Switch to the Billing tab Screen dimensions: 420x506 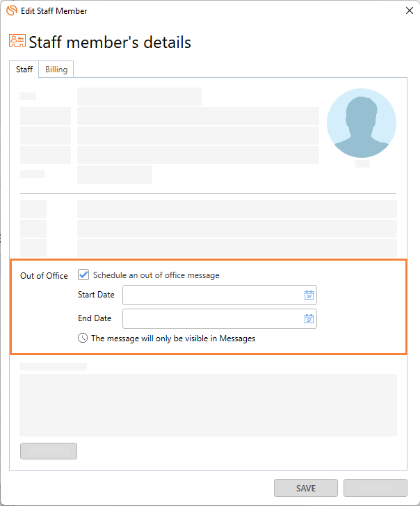pos(56,70)
